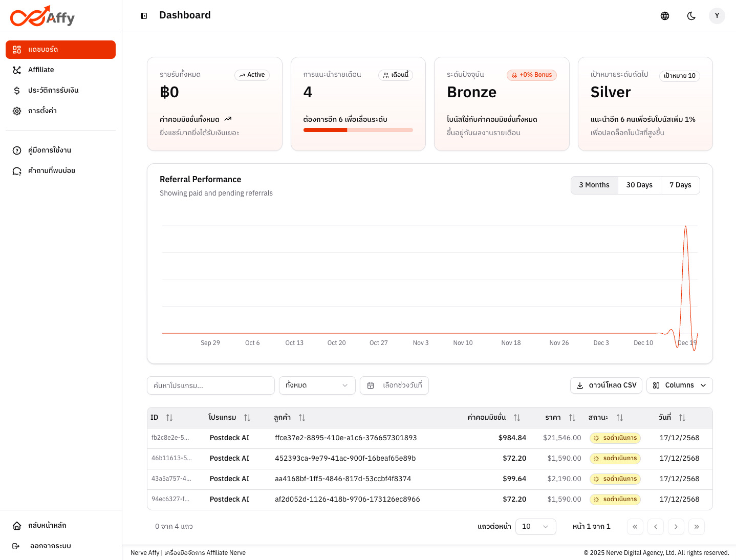Go to ประวัติการรับเงิน sidebar item
Viewport: 736px width, 560px height.
click(x=53, y=91)
